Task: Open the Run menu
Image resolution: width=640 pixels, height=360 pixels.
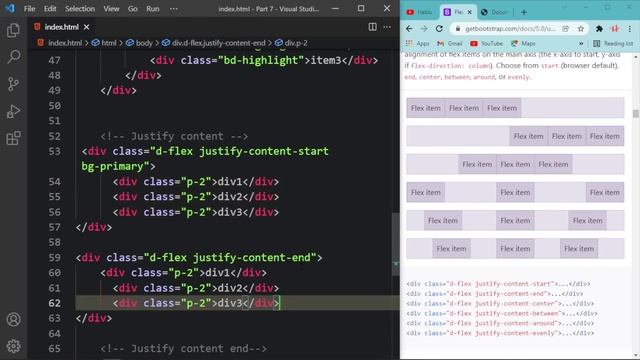Action: tap(153, 9)
